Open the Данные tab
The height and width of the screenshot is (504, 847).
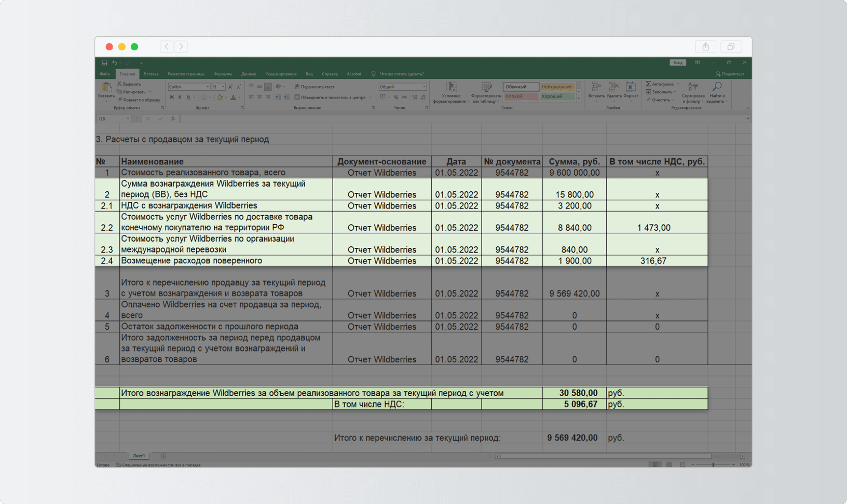249,74
